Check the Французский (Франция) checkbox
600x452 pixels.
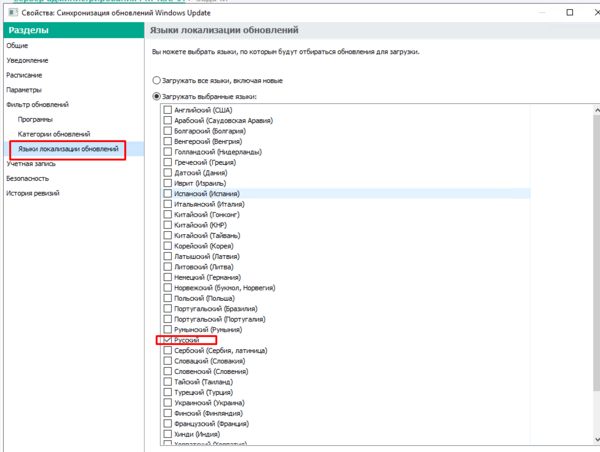168,424
